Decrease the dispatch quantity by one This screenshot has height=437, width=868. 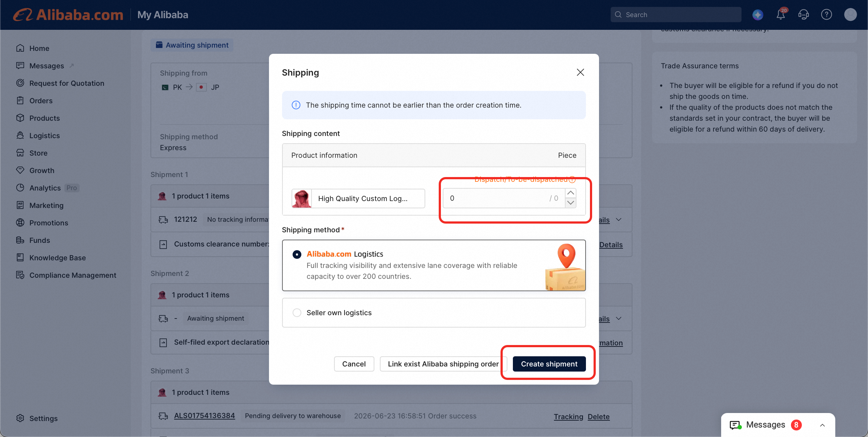pyautogui.click(x=571, y=203)
